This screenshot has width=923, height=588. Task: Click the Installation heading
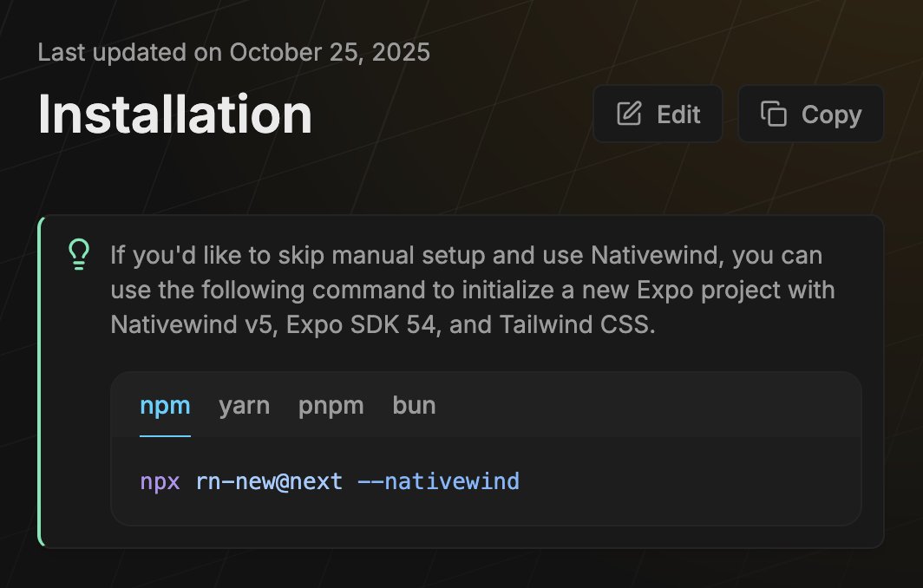(x=175, y=114)
